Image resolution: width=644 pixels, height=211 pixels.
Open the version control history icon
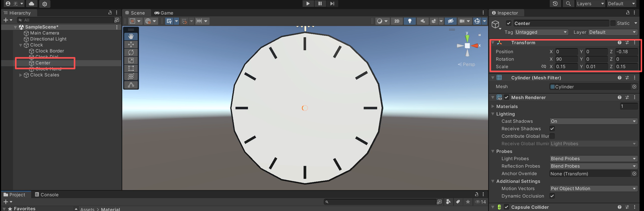click(x=555, y=4)
